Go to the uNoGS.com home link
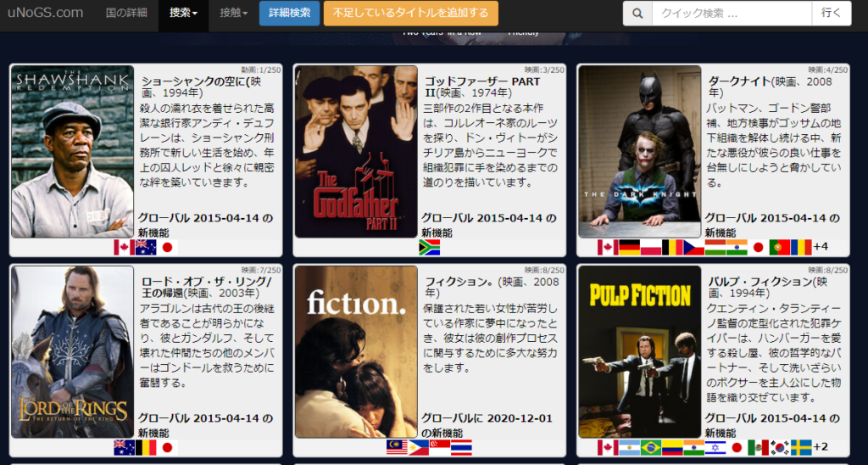The image size is (868, 465). tap(46, 14)
